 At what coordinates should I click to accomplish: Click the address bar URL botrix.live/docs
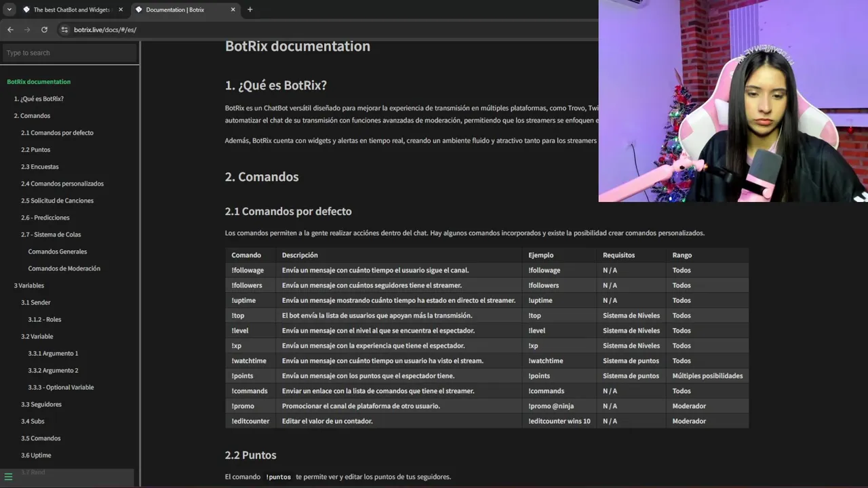105,30
